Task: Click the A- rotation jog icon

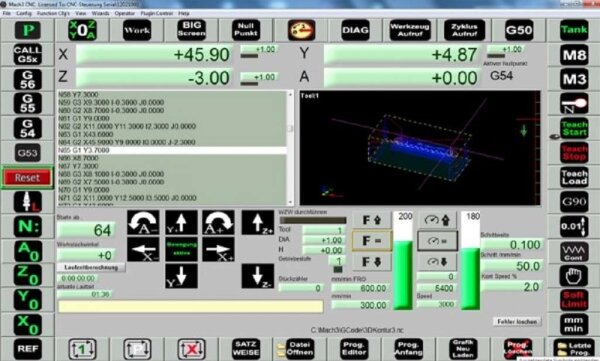Action: [x=143, y=222]
